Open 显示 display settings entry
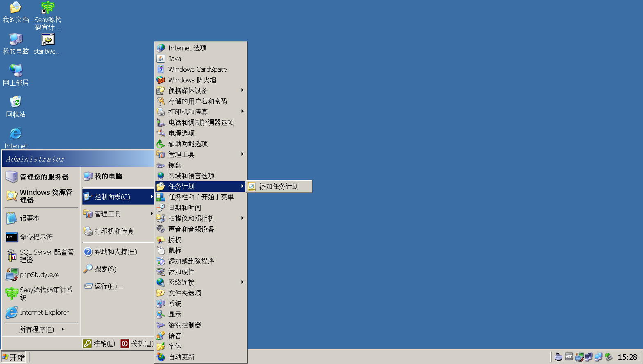The width and height of the screenshot is (643, 364). click(201, 314)
